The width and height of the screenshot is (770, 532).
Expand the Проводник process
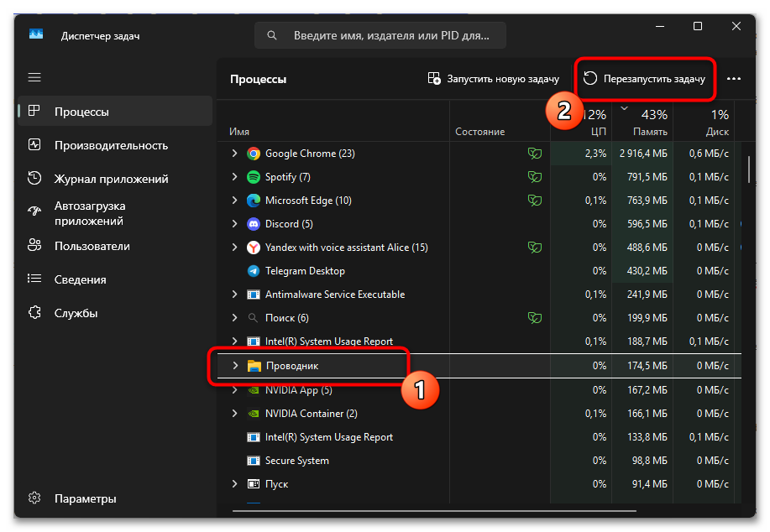pyautogui.click(x=235, y=366)
